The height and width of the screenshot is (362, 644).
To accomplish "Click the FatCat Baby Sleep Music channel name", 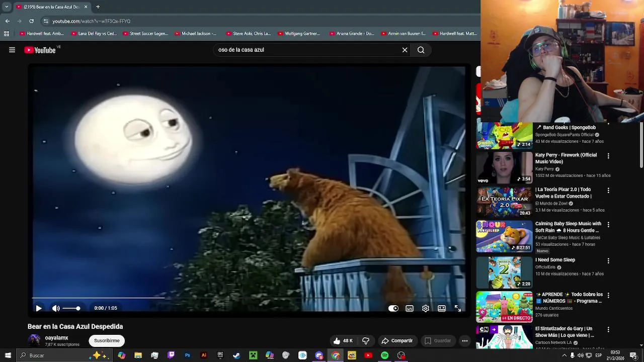I will pos(568,237).
